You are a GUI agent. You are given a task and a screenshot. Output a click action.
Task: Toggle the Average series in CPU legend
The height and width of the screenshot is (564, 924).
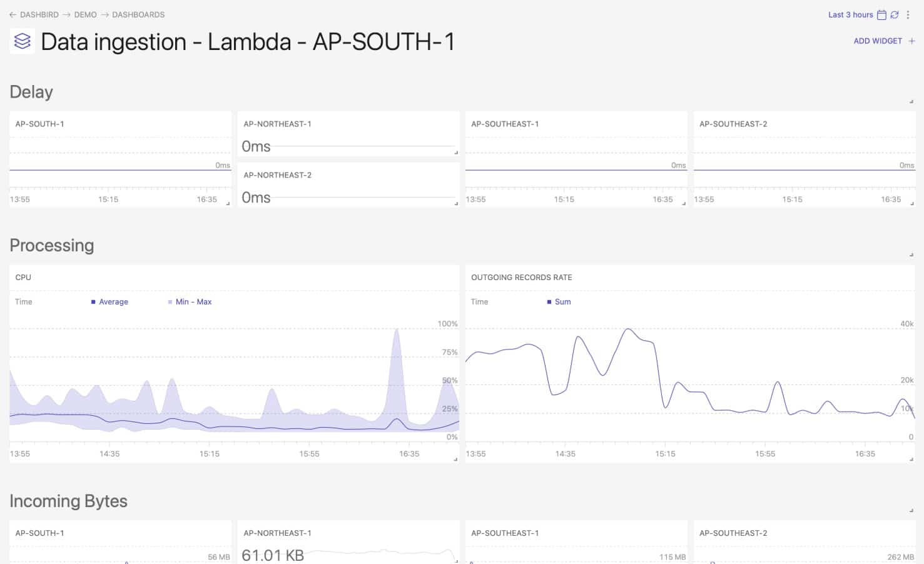109,301
